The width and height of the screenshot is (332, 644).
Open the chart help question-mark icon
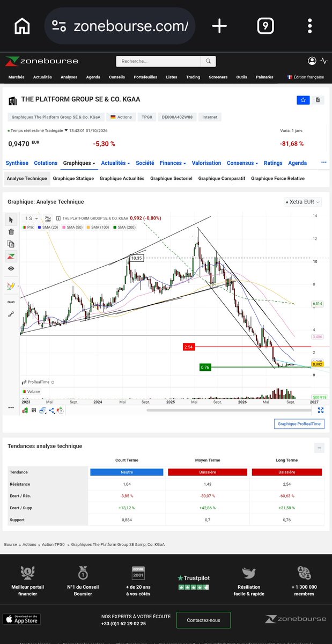(x=61, y=411)
